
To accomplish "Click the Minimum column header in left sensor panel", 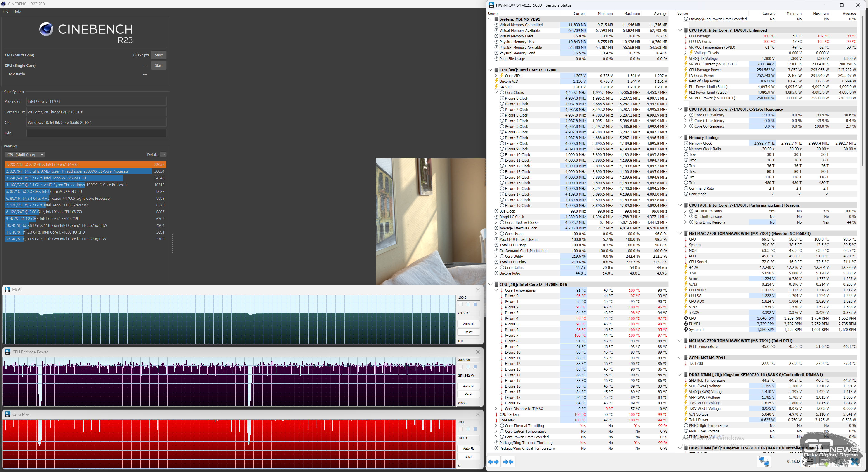I will coord(605,14).
